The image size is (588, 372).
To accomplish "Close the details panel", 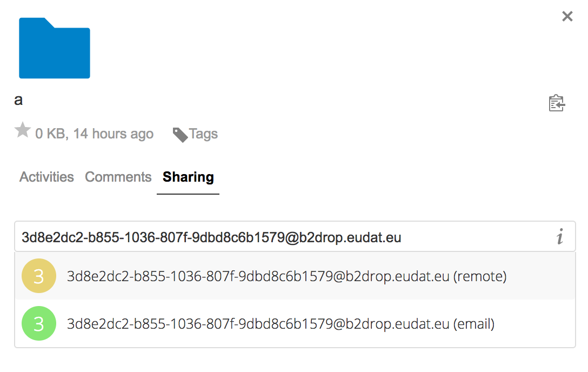I will [x=567, y=16].
